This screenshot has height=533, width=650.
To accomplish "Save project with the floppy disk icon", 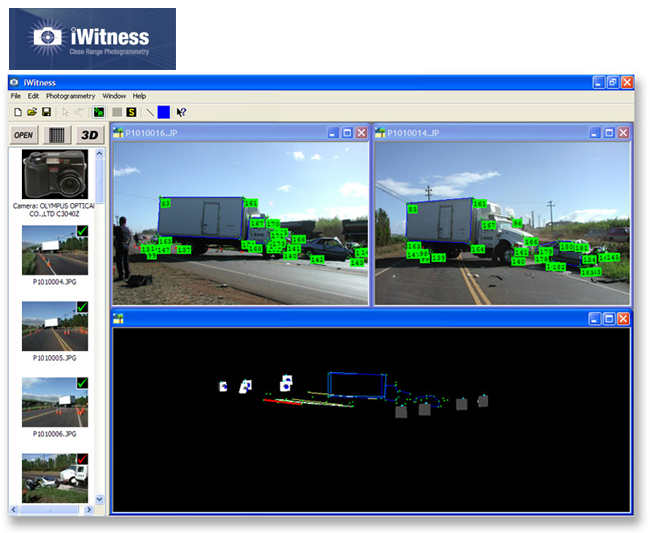I will [46, 112].
